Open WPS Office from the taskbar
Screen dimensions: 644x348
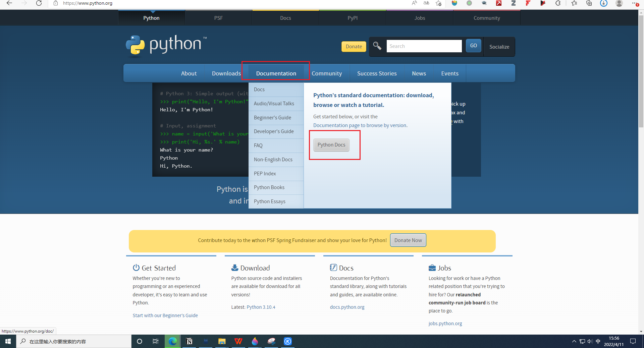(238, 341)
